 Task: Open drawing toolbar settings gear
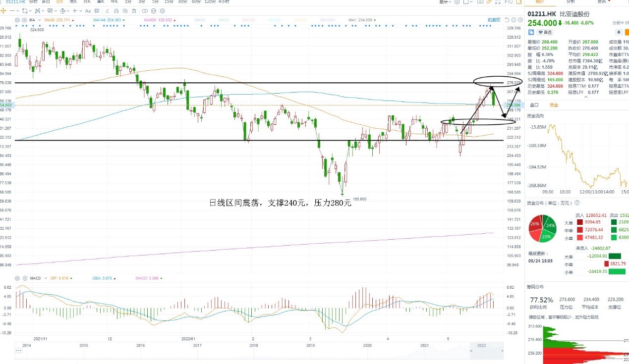(163, 11)
